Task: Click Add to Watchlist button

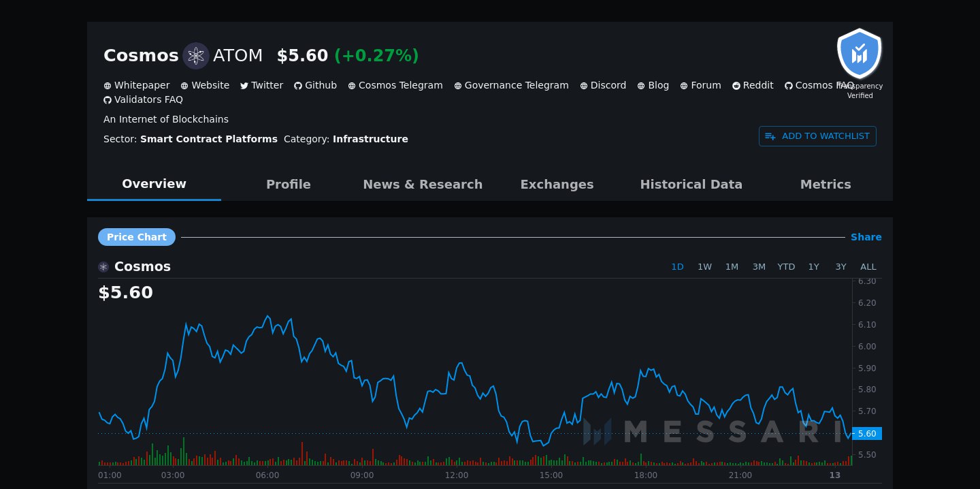Action: (817, 136)
